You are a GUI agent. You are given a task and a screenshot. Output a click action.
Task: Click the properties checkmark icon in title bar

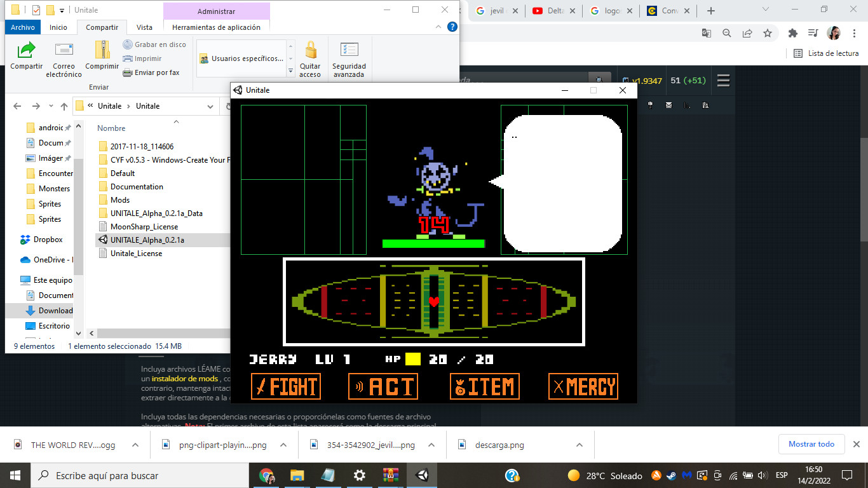tap(36, 10)
